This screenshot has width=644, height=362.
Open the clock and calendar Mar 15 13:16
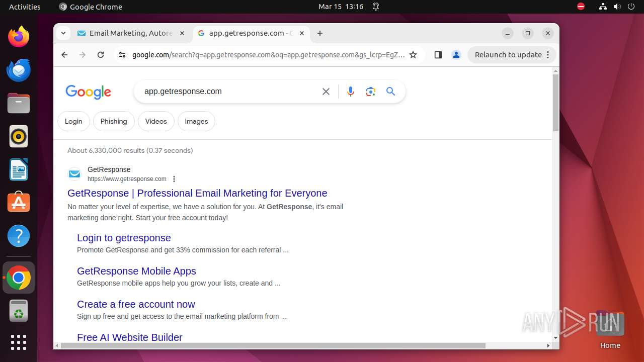pyautogui.click(x=341, y=7)
